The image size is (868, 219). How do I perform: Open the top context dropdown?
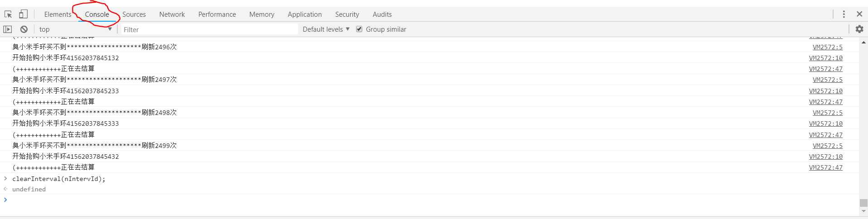[75, 29]
